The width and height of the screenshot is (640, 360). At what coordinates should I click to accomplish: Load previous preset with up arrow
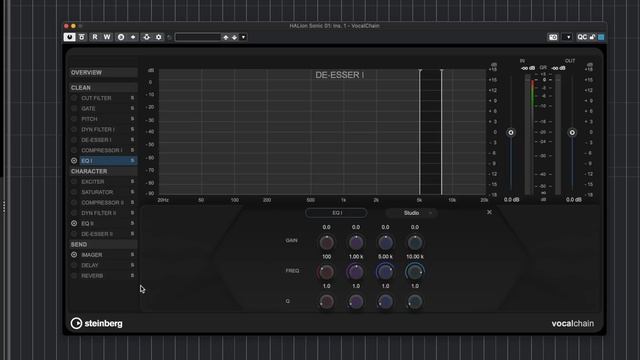click(226, 37)
